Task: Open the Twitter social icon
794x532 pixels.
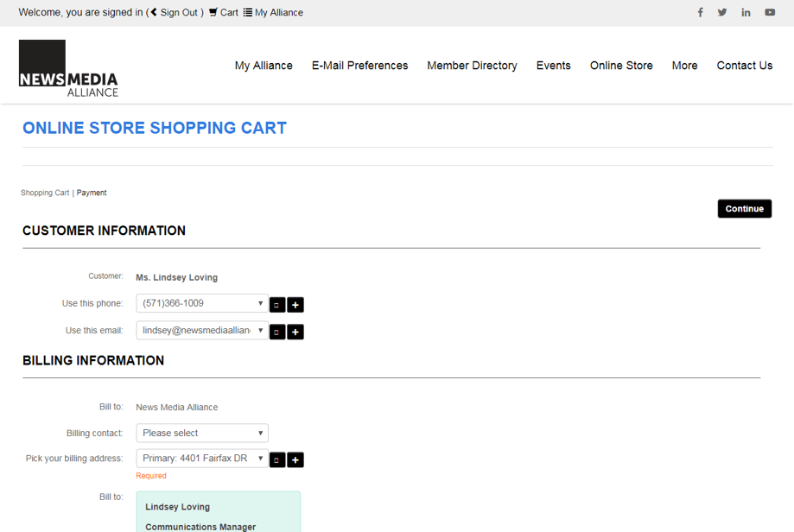Action: (x=722, y=12)
